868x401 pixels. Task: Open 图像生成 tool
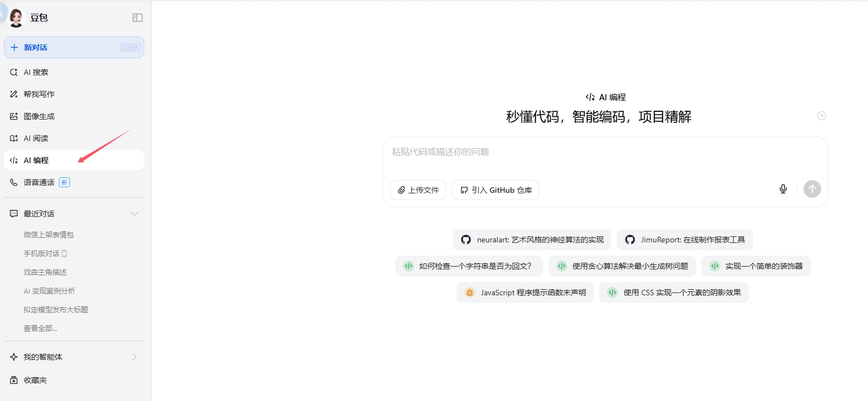(39, 116)
